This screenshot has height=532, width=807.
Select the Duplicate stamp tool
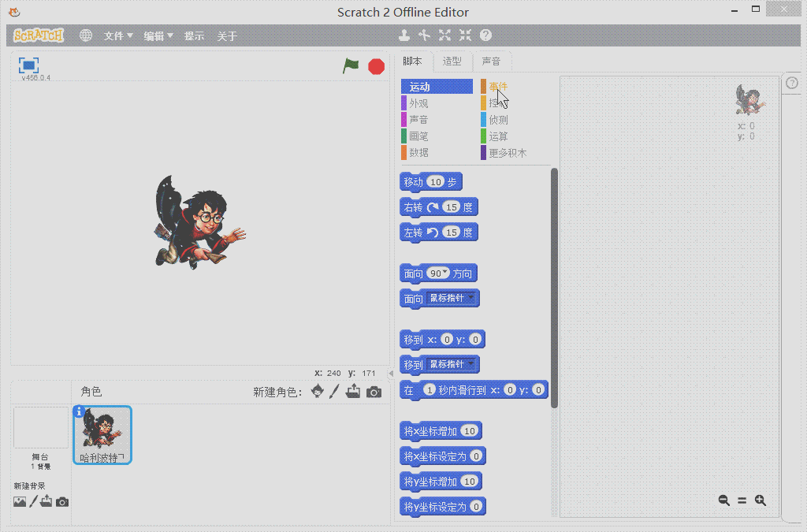point(404,35)
